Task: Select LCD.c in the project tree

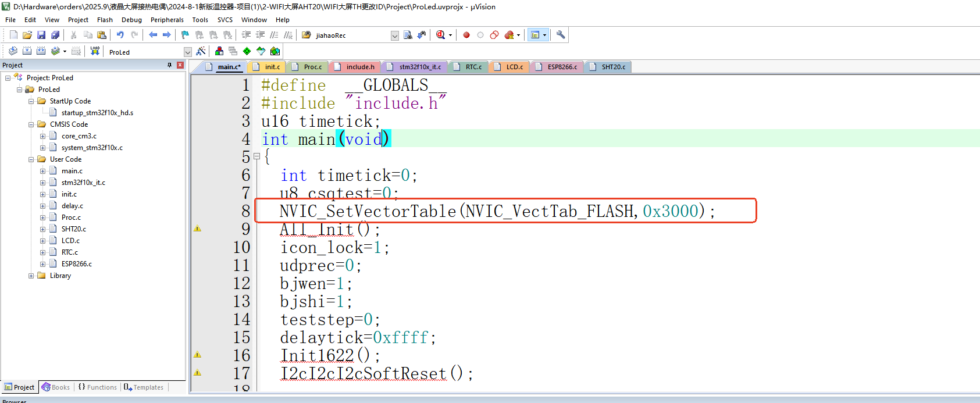Action: (70, 241)
